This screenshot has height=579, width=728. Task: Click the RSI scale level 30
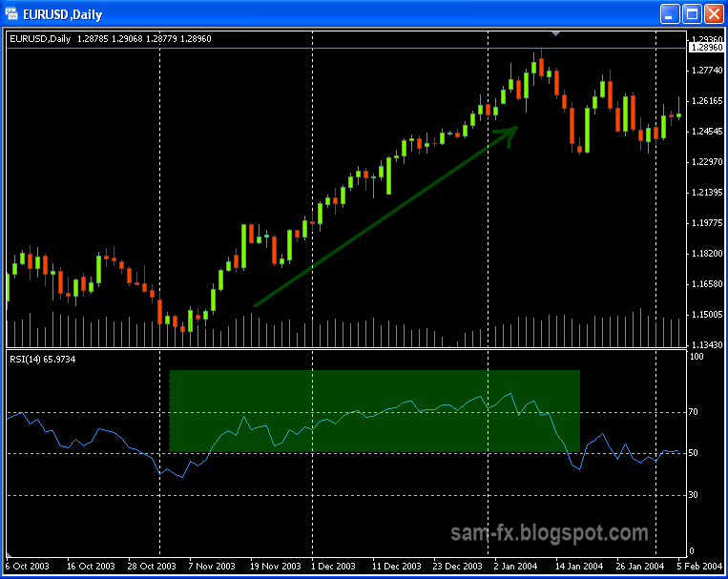click(x=694, y=495)
